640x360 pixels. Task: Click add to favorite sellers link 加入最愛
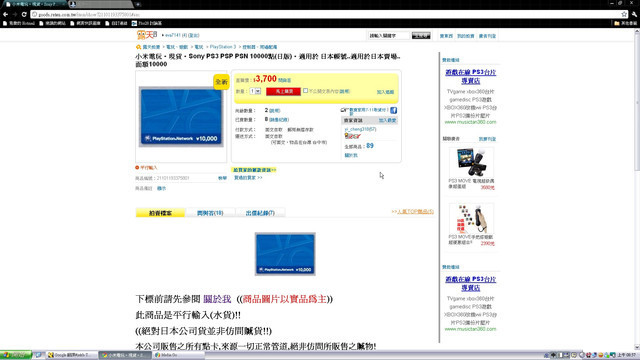(x=387, y=120)
